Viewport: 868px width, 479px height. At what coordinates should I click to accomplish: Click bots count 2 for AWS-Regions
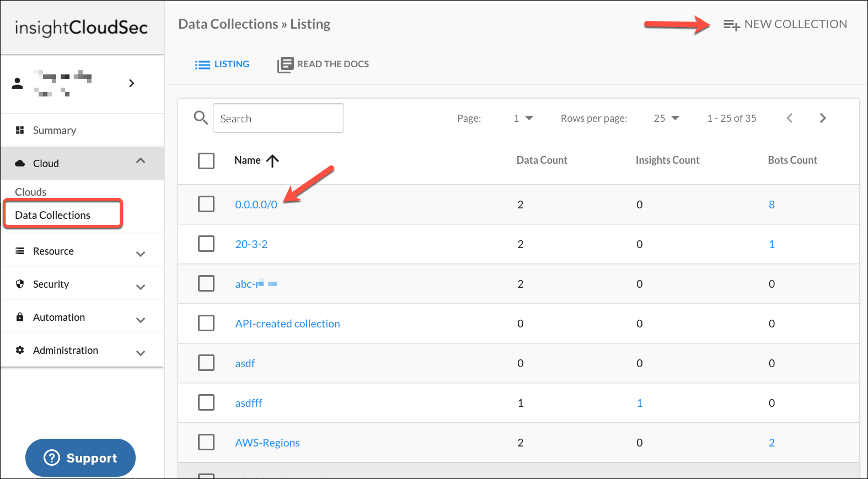coord(772,443)
